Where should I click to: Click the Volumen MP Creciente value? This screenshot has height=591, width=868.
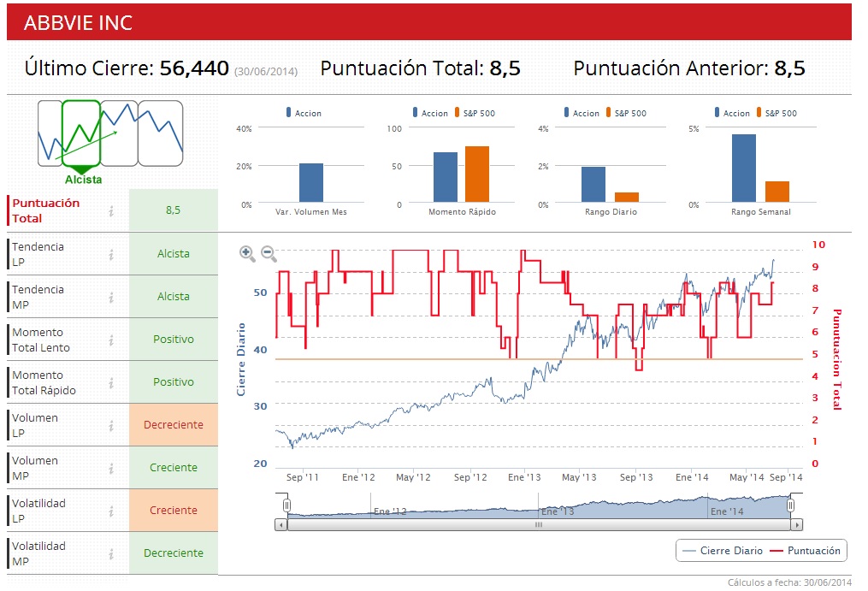174,468
